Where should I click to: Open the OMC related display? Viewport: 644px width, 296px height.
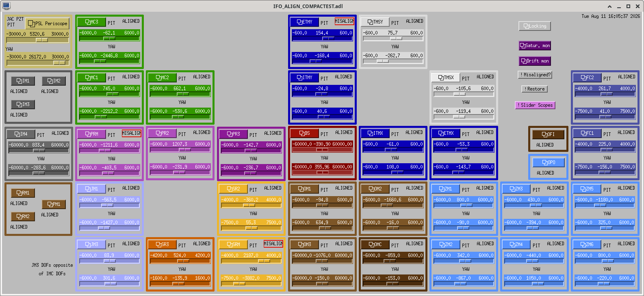point(375,244)
